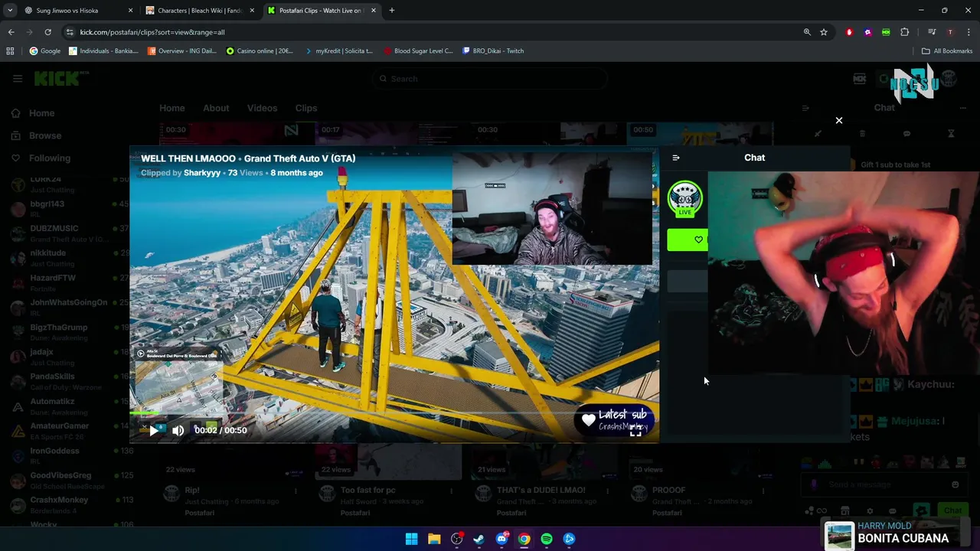Viewport: 980px width, 551px height.
Task: Enter fullscreen on the clip player
Action: 635,432
